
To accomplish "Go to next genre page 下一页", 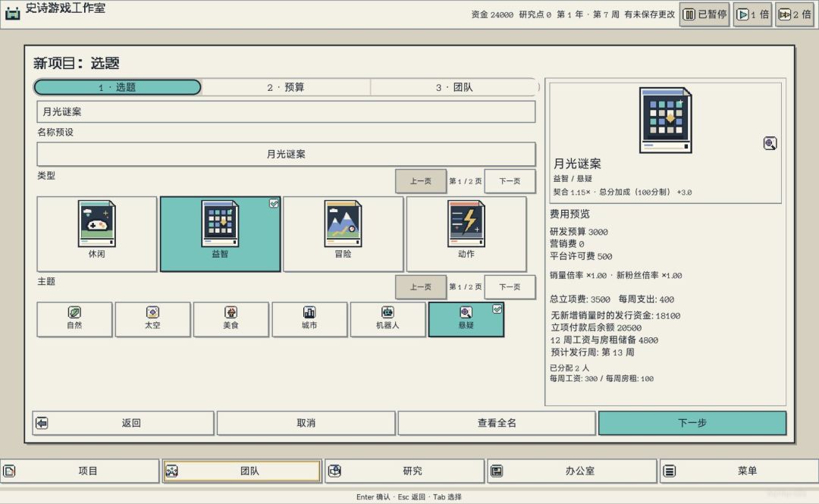I will pos(510,181).
